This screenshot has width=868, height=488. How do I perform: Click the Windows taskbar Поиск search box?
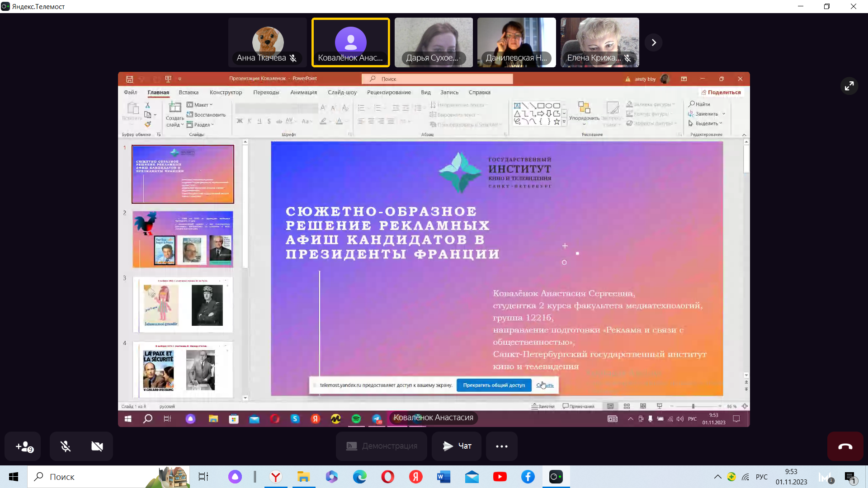[108, 477]
